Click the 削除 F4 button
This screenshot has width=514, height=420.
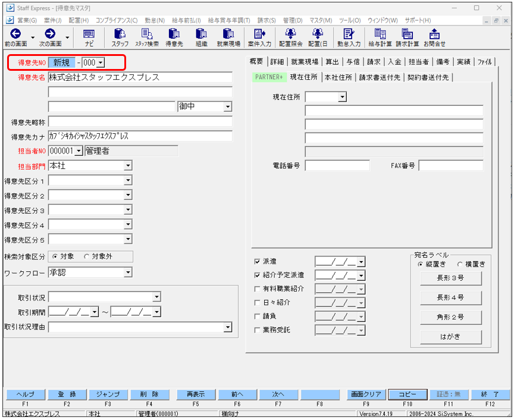click(149, 394)
